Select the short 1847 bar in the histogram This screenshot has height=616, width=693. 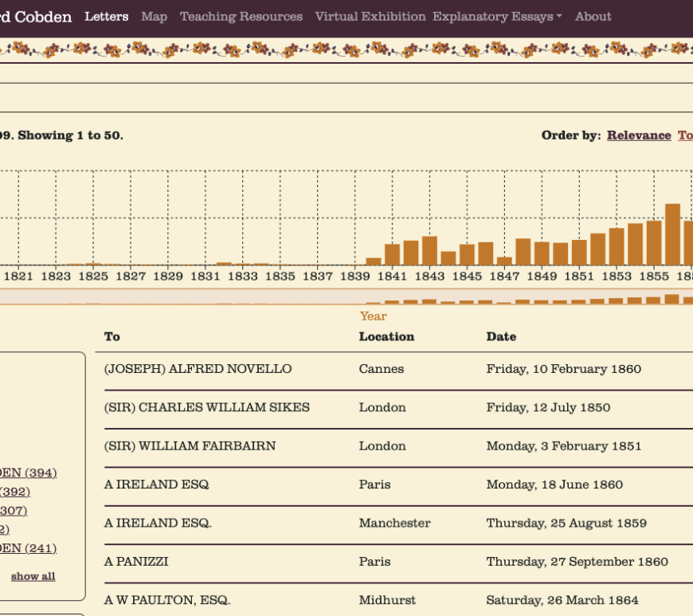(504, 261)
